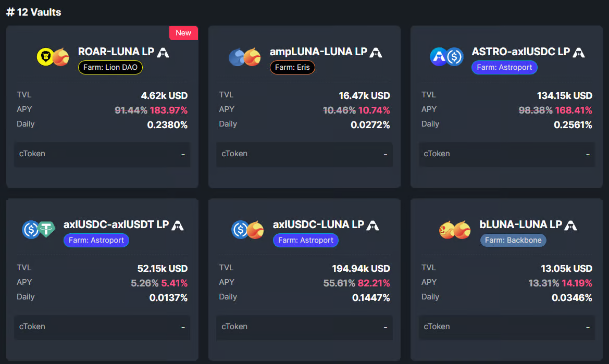609x364 pixels.
Task: Open the ROAR-LUNA LP vault title
Action: [x=116, y=52]
